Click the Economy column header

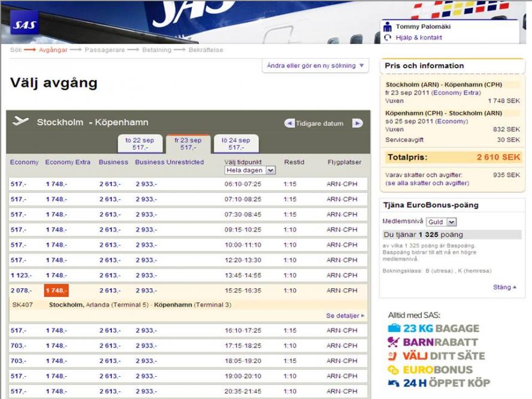(x=24, y=162)
